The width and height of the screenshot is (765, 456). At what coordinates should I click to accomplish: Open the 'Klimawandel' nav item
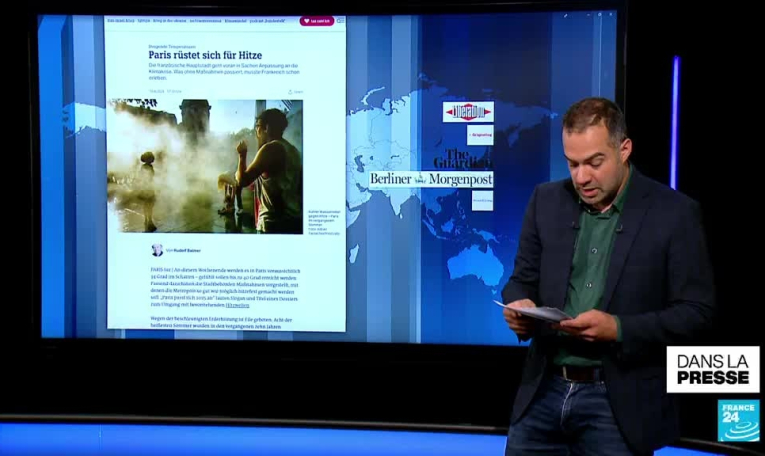(x=236, y=21)
